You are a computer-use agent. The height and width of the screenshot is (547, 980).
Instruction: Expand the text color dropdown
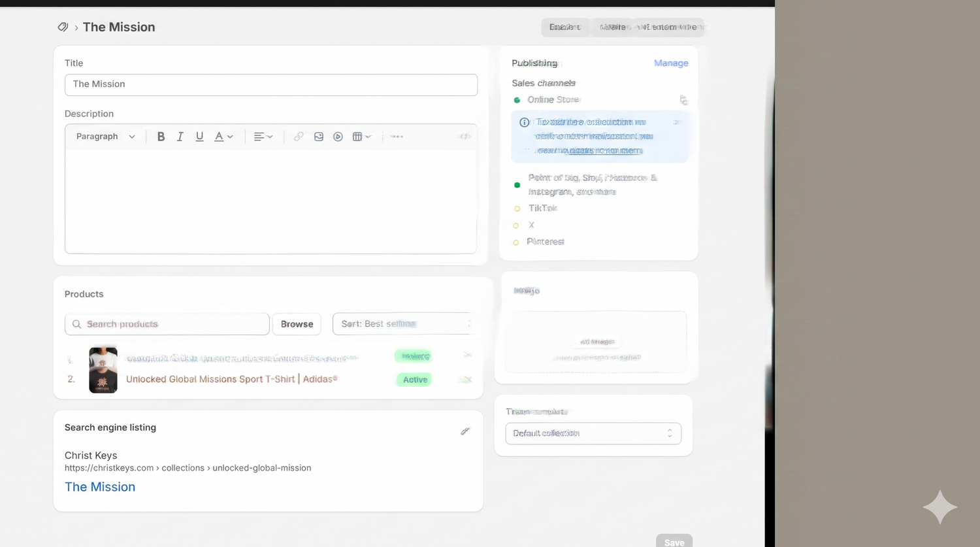224,137
